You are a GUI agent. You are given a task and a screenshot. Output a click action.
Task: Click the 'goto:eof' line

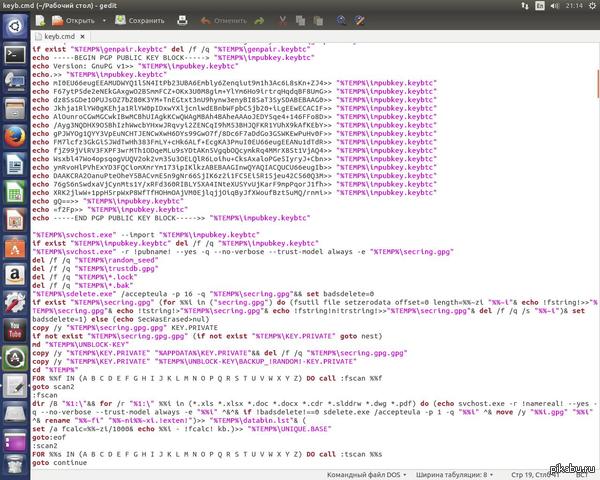49,437
